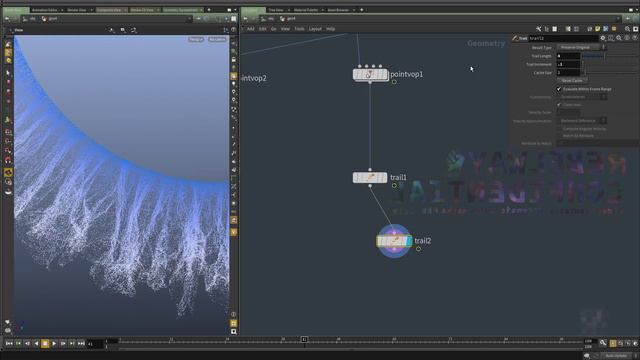Click the bottom viewport display options icon
640x360 pixels.
[x=233, y=331]
